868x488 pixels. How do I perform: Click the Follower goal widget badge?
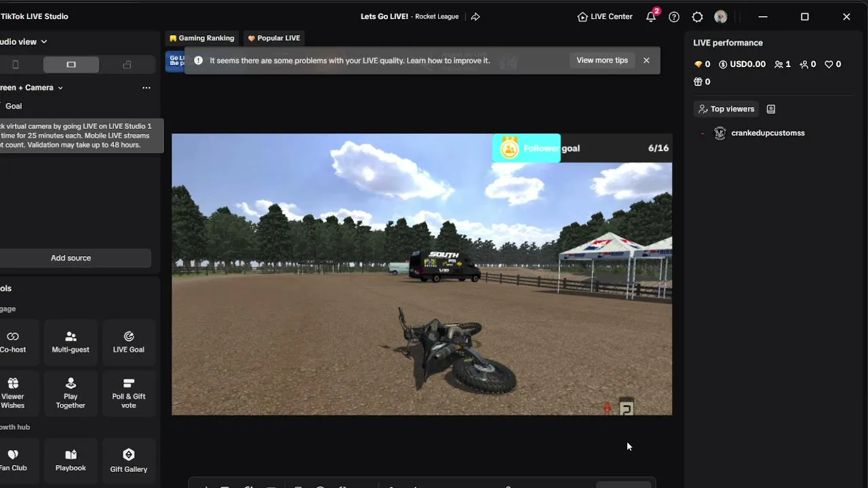click(x=526, y=148)
